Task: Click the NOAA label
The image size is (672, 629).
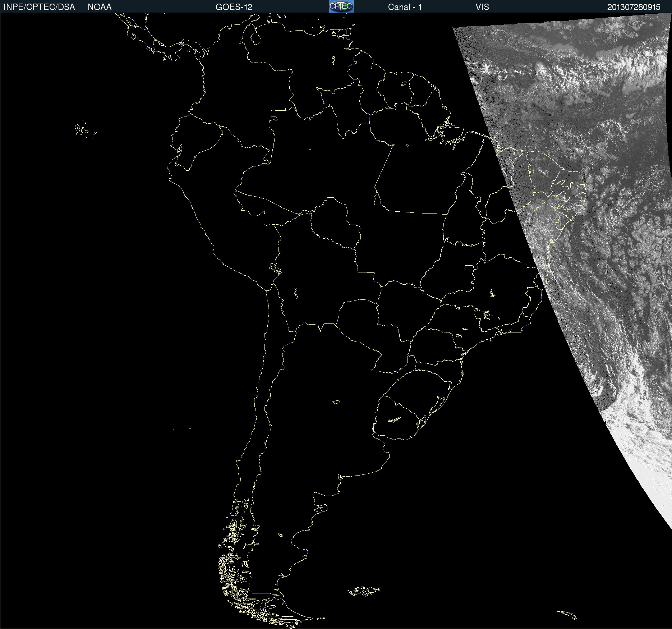Action: click(100, 7)
